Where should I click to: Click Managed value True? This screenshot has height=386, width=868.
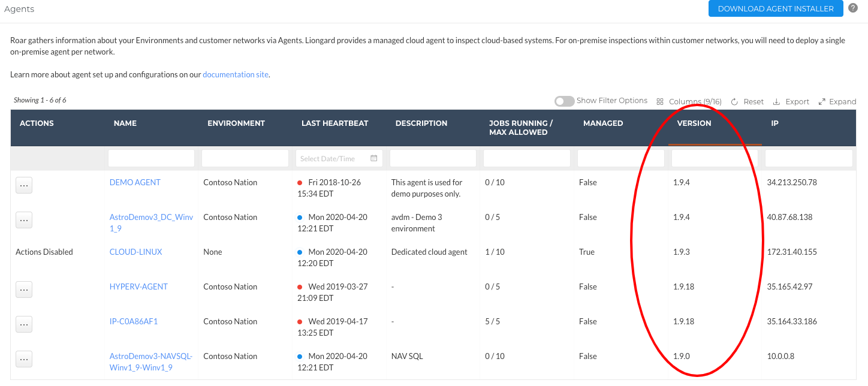click(587, 252)
